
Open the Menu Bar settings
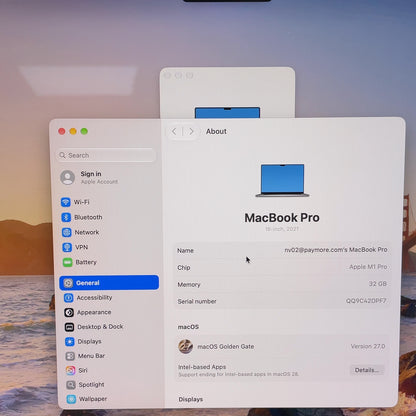(86, 356)
